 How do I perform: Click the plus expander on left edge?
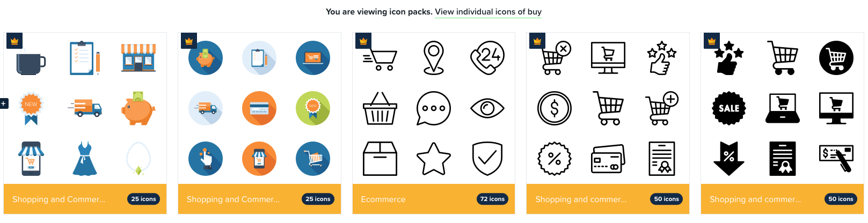coord(4,103)
